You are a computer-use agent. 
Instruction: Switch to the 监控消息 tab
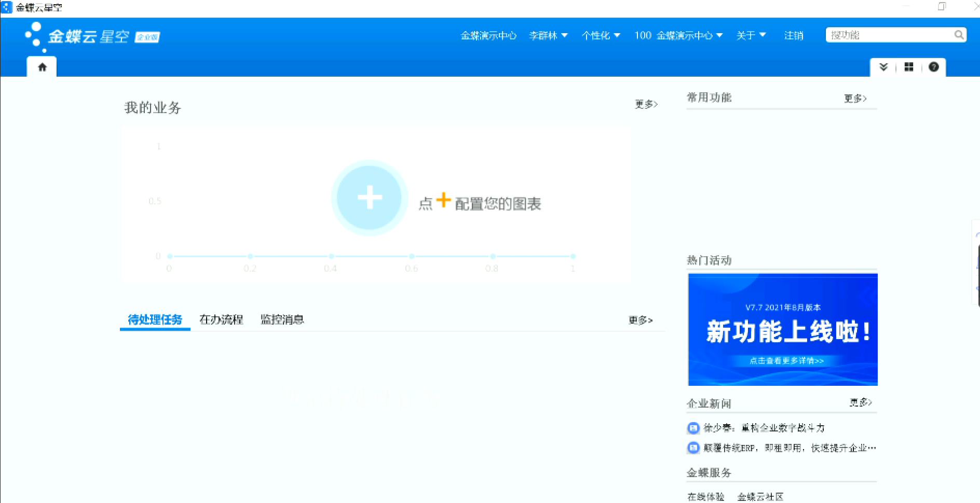point(282,319)
